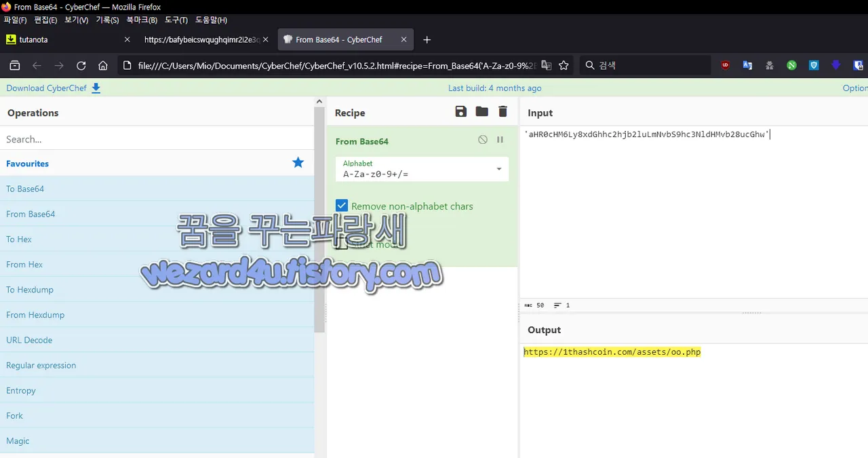Open Firefox View icon
868x458 pixels.
[x=15, y=66]
